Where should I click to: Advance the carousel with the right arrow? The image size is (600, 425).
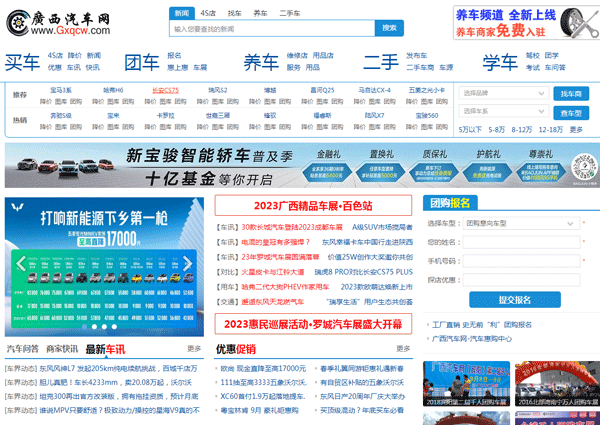pos(188,264)
